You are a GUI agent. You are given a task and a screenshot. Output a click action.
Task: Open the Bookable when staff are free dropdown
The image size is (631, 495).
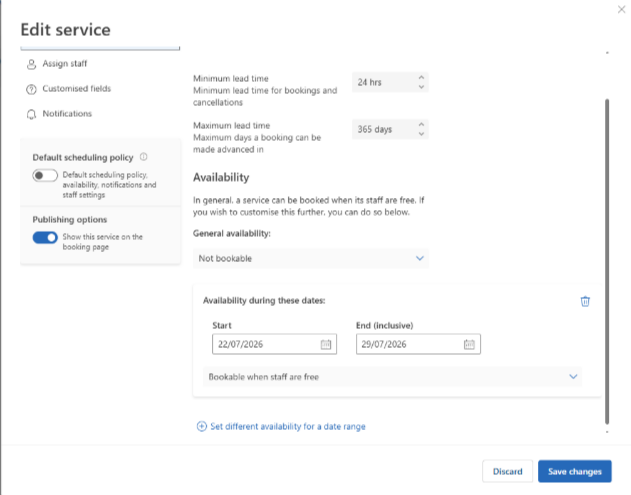point(392,377)
